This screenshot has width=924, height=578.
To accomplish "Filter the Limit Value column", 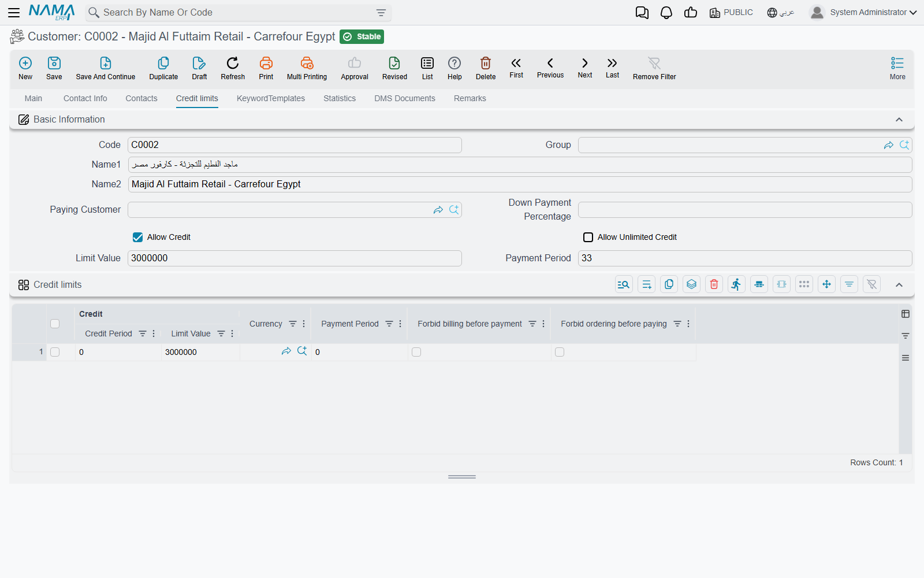I will [x=221, y=334].
